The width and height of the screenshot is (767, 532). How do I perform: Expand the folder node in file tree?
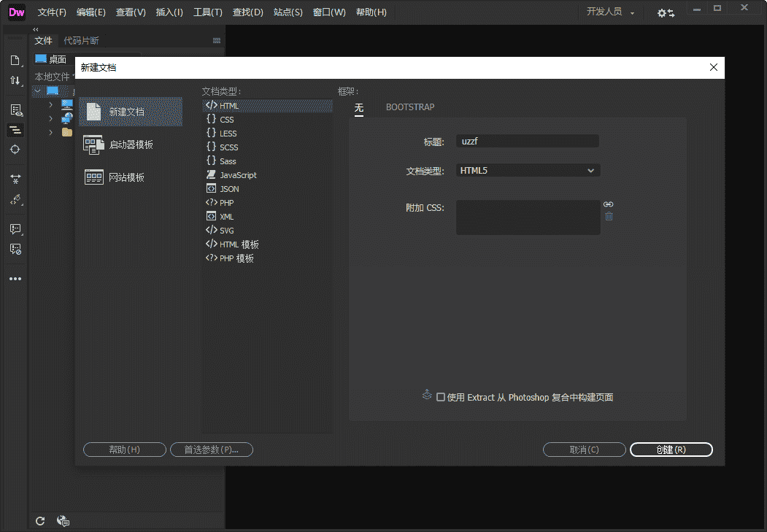coord(50,132)
